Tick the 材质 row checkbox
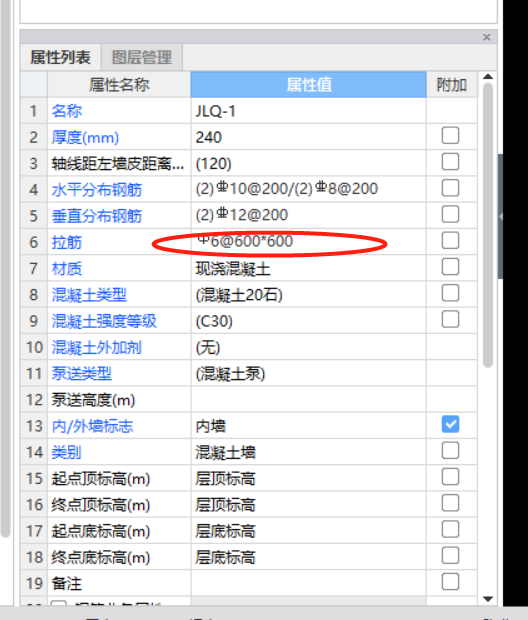Viewport: 528px width, 620px height. pyautogui.click(x=450, y=267)
